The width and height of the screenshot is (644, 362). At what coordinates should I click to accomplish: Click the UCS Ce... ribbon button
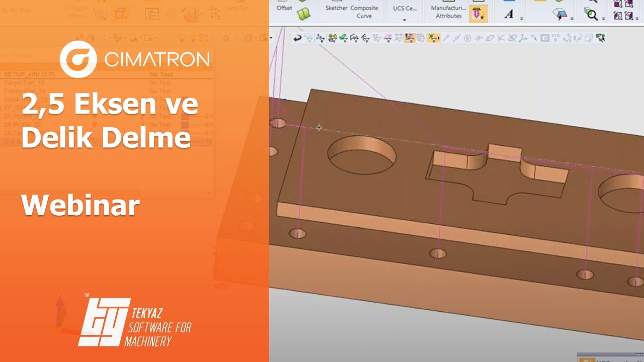click(x=405, y=8)
